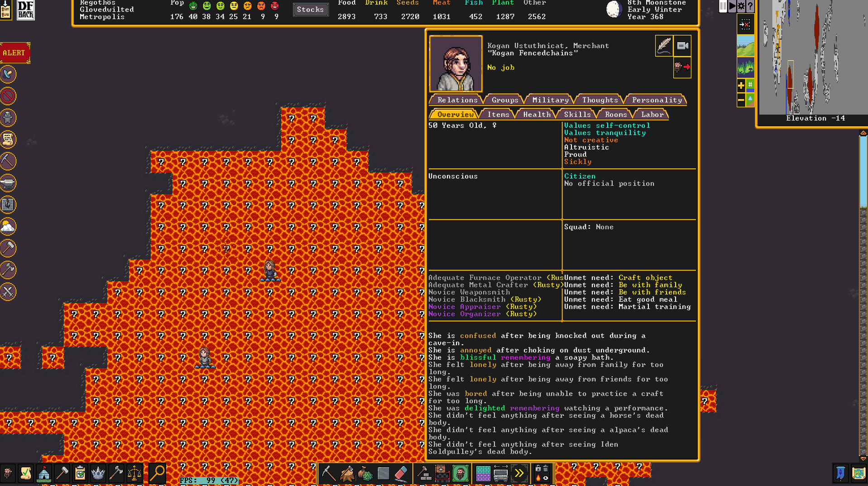
Task: Open the building construction menu icon
Action: click(x=424, y=473)
